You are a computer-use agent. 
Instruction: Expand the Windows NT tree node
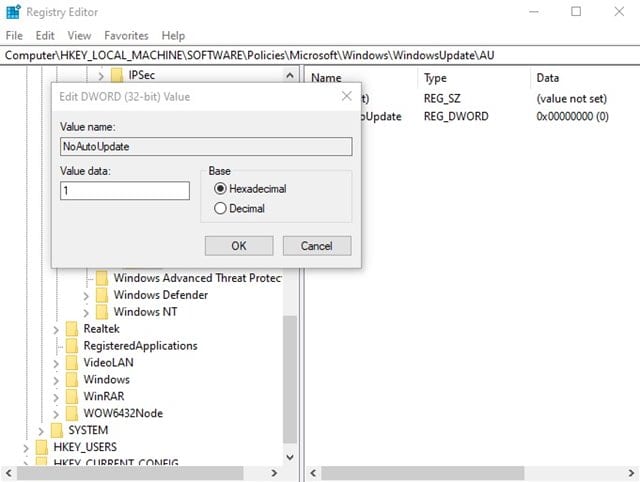pos(86,312)
